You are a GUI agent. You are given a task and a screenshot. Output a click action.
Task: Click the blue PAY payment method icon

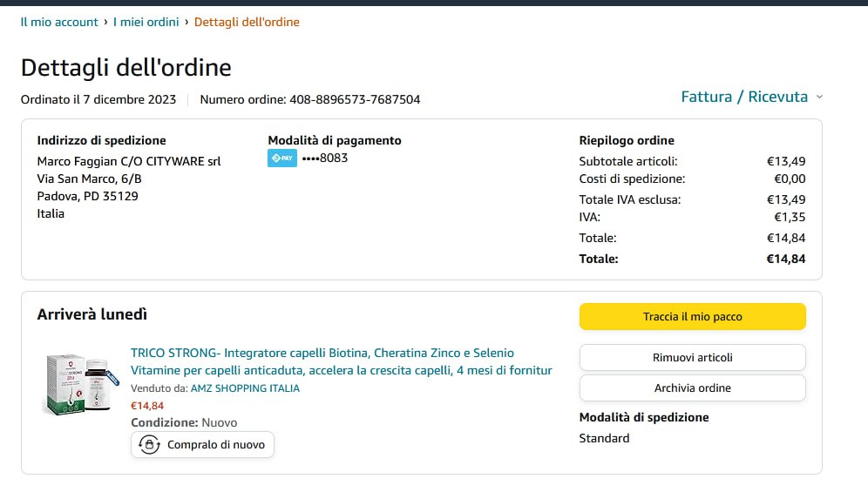[282, 158]
